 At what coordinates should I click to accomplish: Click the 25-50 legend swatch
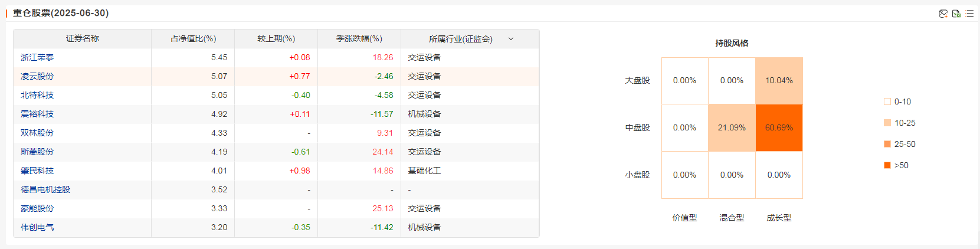click(887, 144)
